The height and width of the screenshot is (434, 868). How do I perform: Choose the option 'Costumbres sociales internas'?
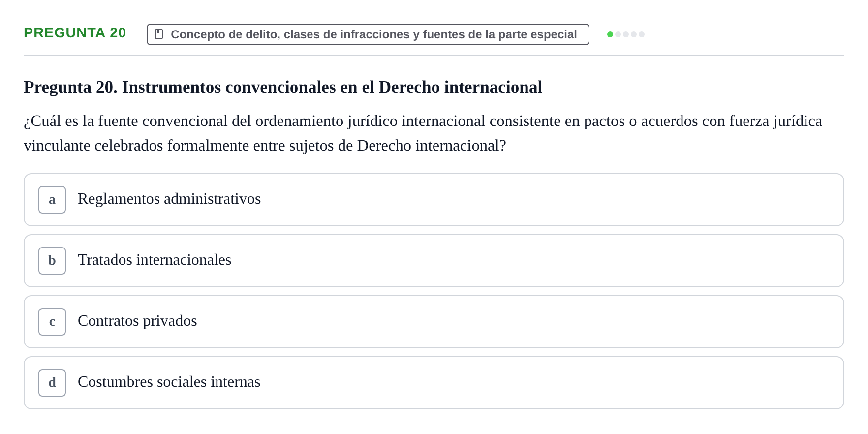tap(434, 383)
